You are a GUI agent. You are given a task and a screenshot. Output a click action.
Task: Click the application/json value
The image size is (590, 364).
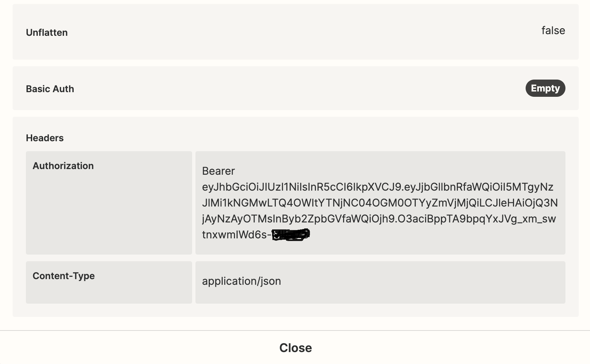pos(241,281)
